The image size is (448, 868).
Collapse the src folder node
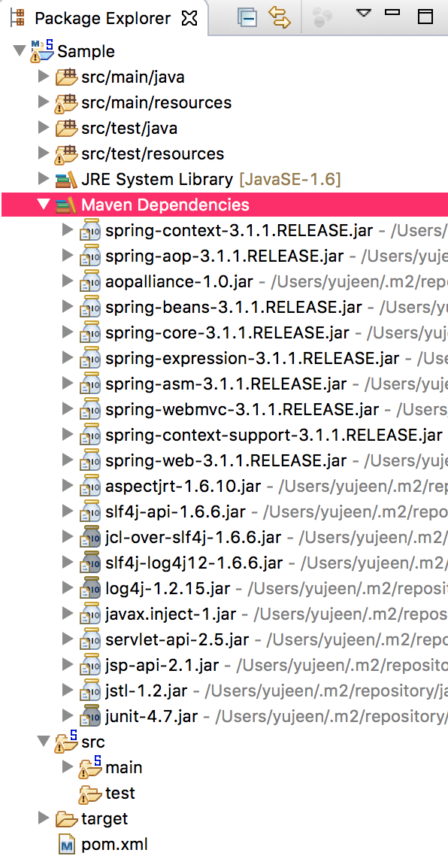tap(44, 741)
